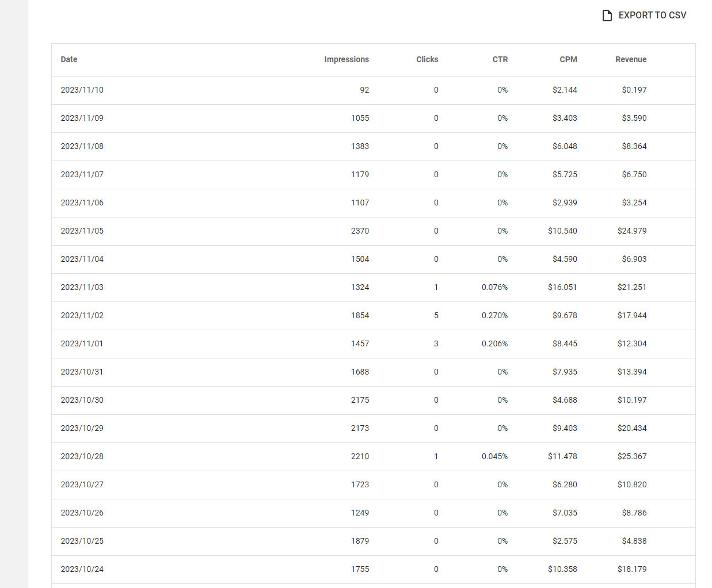Image resolution: width=712 pixels, height=588 pixels.
Task: Click the EXPORT TO CSV button label
Action: pyautogui.click(x=652, y=16)
